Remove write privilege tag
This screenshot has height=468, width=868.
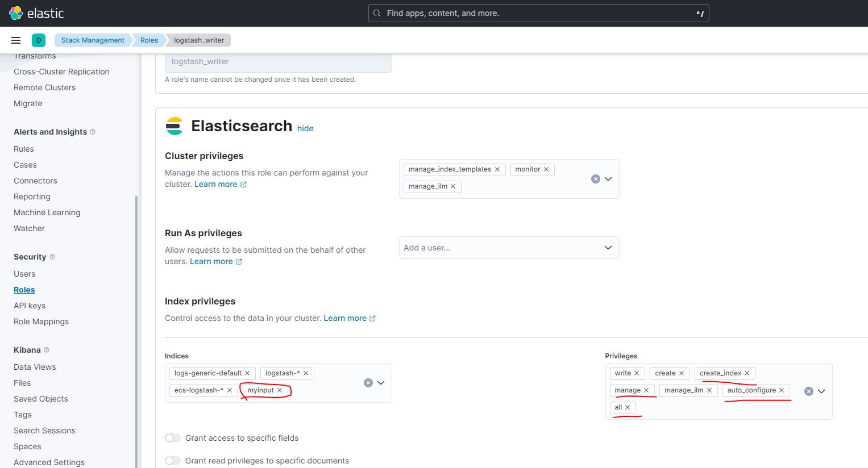(x=637, y=373)
